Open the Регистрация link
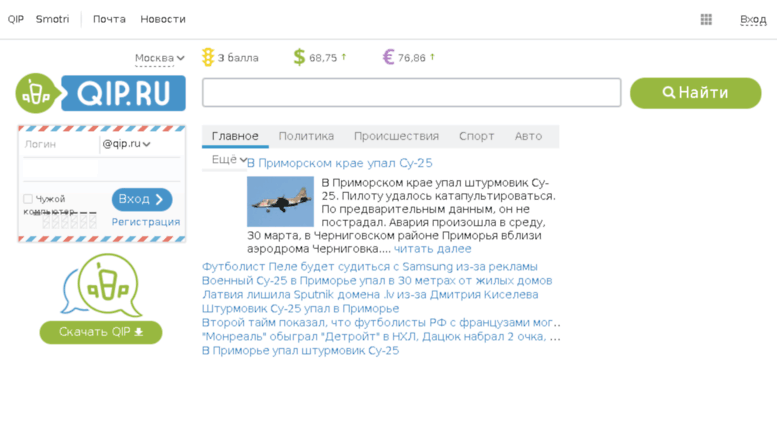Screen dimensions: 777x423 tap(146, 222)
